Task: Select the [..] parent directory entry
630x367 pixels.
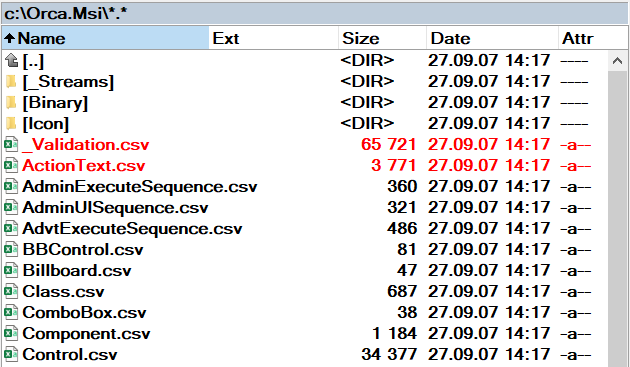Action: point(33,61)
